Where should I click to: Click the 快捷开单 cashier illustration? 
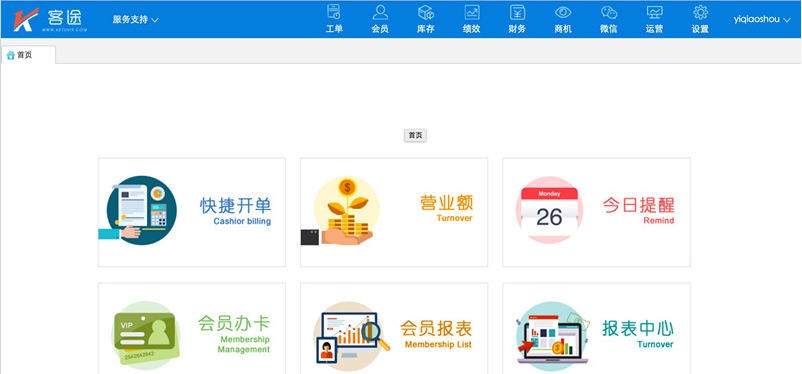point(138,210)
